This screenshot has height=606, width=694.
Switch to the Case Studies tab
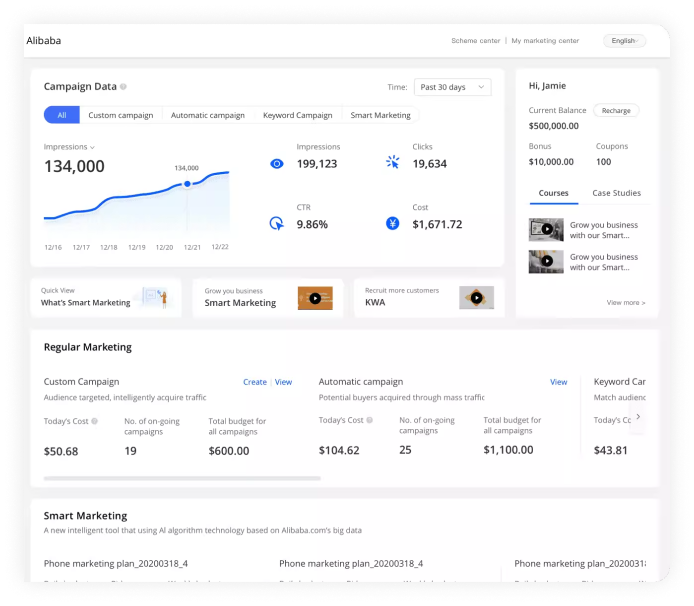tap(616, 193)
